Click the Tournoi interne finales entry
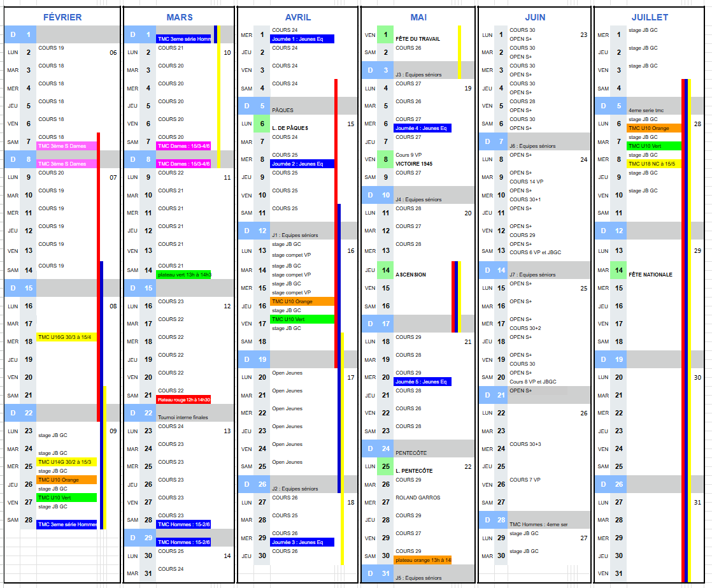This screenshot has height=588, width=712. (183, 417)
